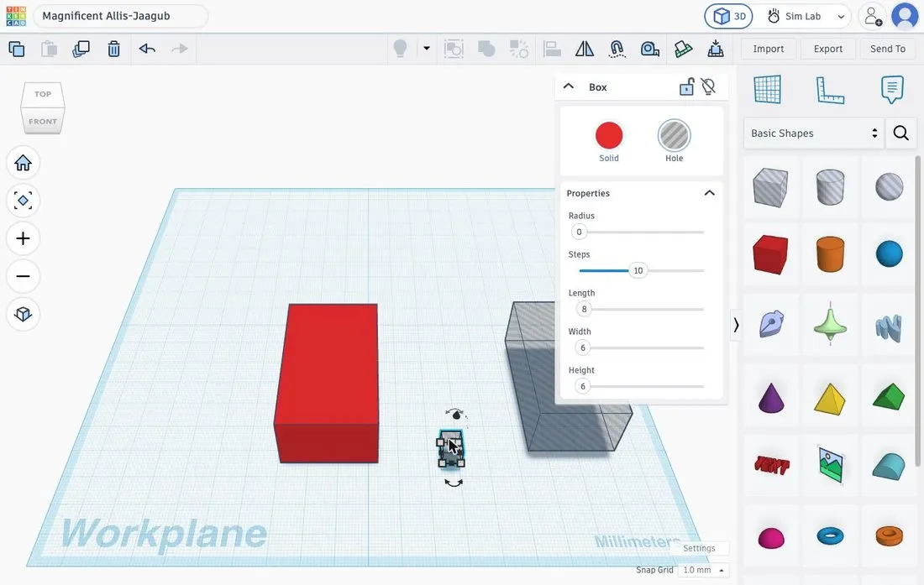Toggle the lock editing padlock icon
Screen dimensions: 924x585
686,87
